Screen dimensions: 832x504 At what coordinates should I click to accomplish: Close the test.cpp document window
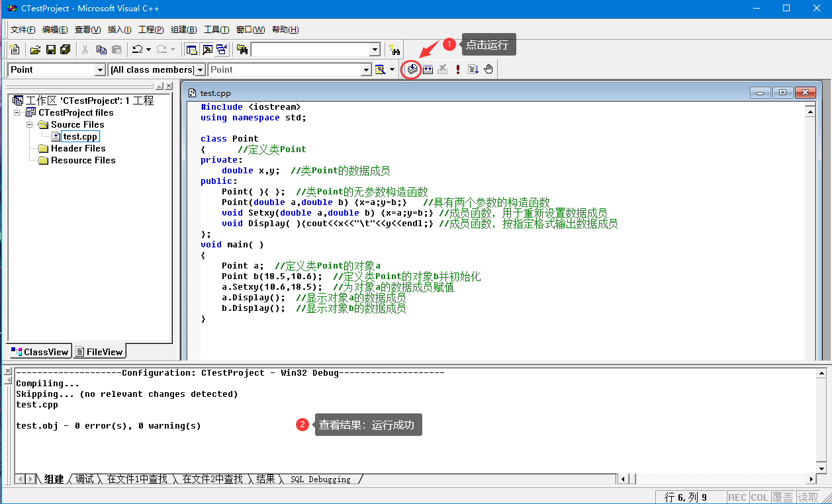coord(805,93)
